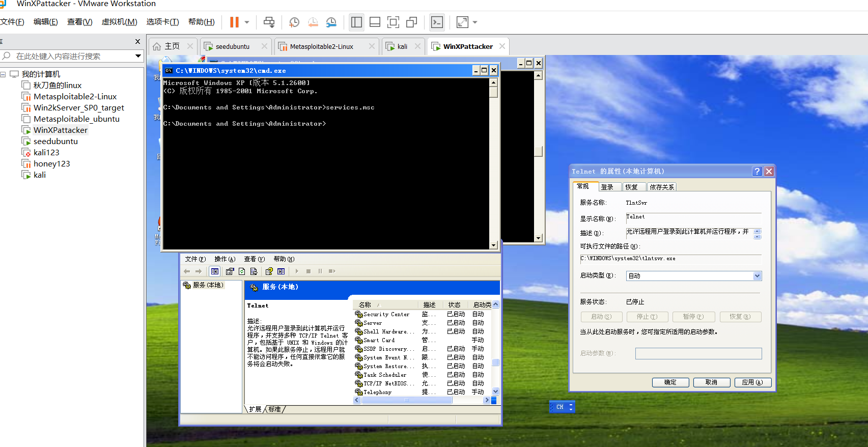868x447 pixels.
Task: Click the Pause Service icon
Action: point(320,271)
